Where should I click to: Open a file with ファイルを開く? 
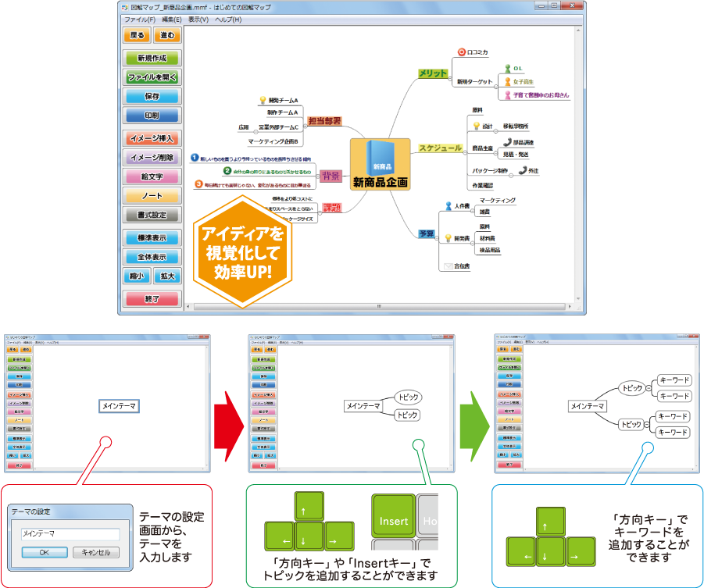click(x=152, y=77)
